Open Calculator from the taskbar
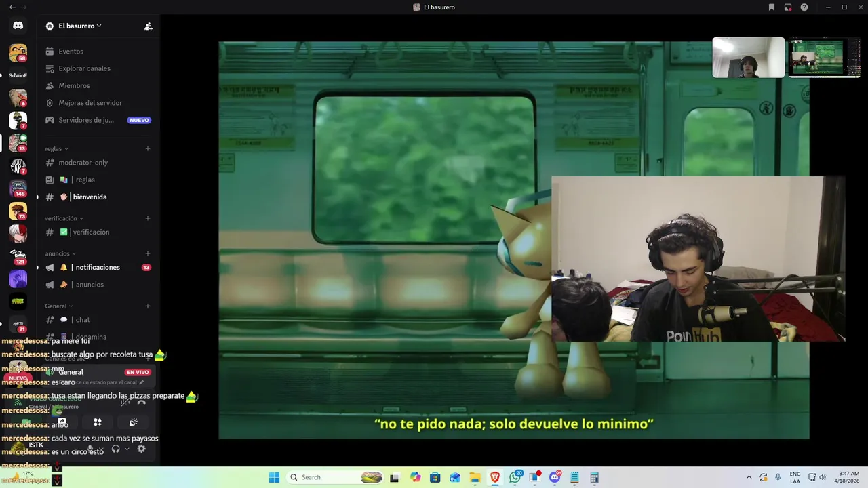The width and height of the screenshot is (868, 488). (595, 477)
